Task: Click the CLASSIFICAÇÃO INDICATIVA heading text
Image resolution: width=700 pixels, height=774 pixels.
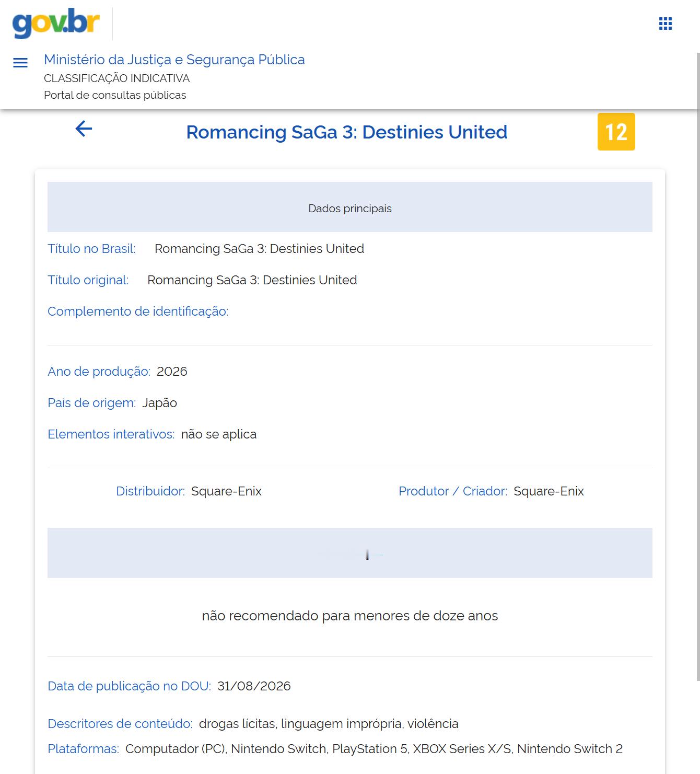Action: click(x=117, y=78)
